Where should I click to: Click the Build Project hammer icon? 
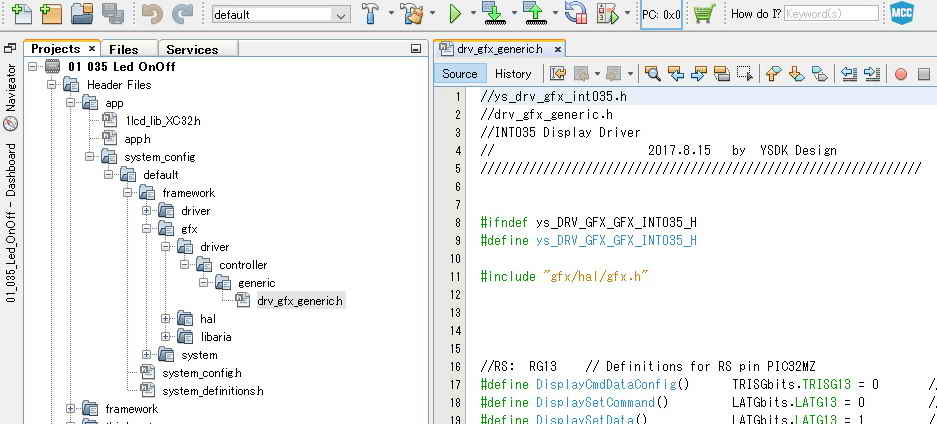point(371,14)
